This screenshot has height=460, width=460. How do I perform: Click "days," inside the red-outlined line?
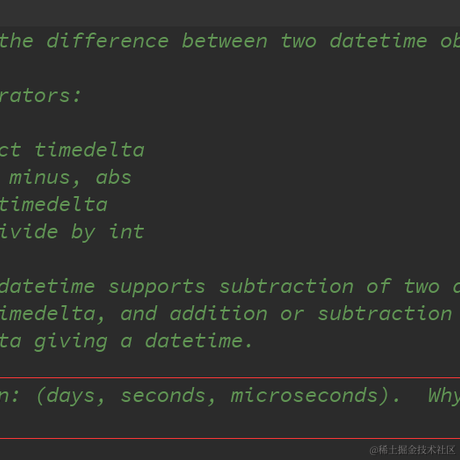(75, 396)
